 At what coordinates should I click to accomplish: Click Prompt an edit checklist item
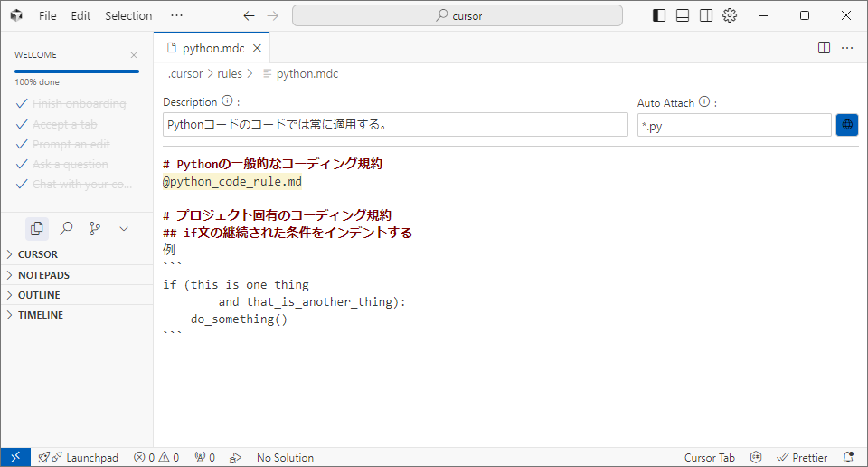pyautogui.click(x=71, y=144)
